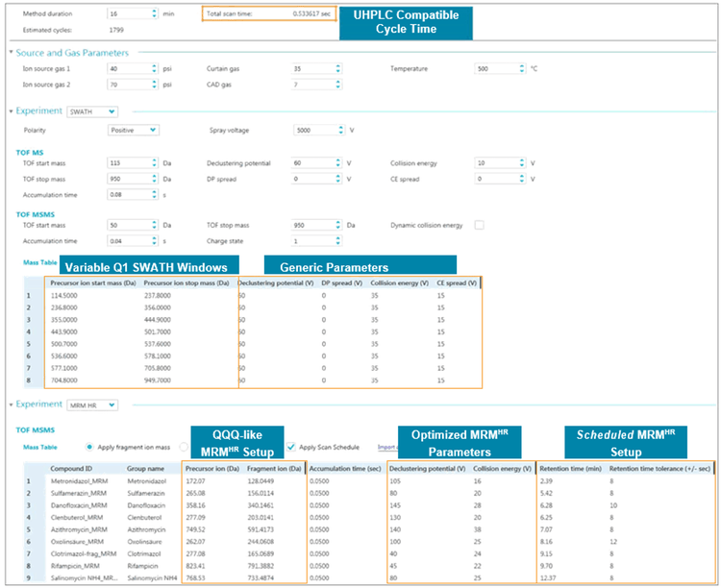Adjust the Ion source gas 1 stepper

pyautogui.click(x=155, y=69)
